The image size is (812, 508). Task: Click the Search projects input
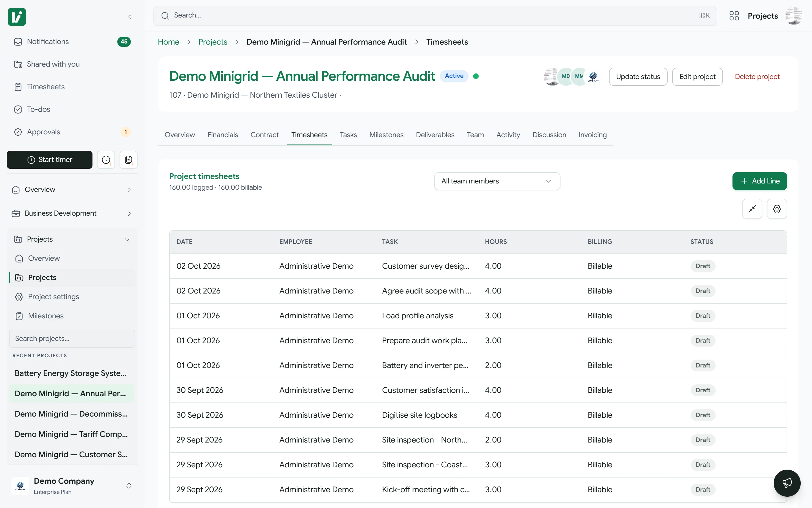pyautogui.click(x=72, y=339)
